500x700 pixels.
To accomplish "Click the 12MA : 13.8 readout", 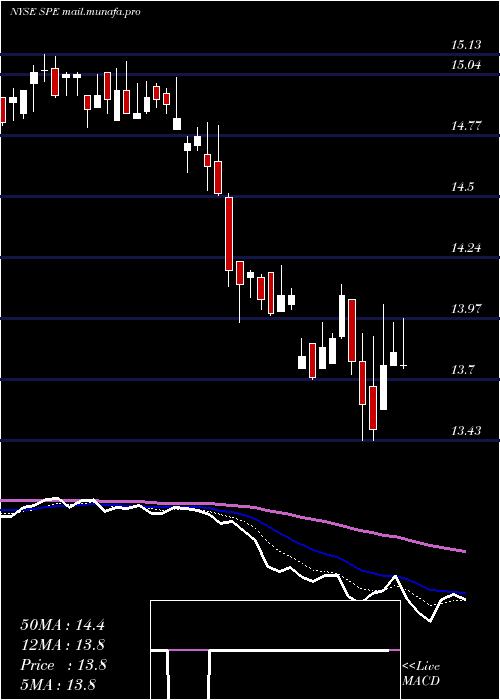I will [62, 645].
